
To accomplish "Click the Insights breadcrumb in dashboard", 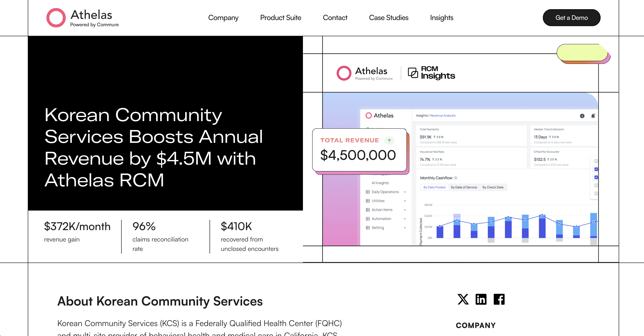I will (x=422, y=116).
